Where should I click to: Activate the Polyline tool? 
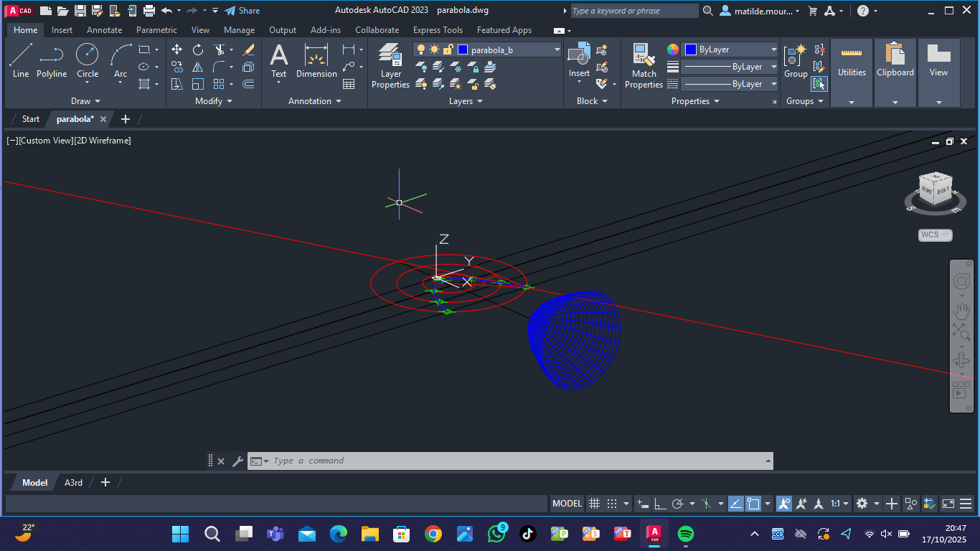pos(52,60)
